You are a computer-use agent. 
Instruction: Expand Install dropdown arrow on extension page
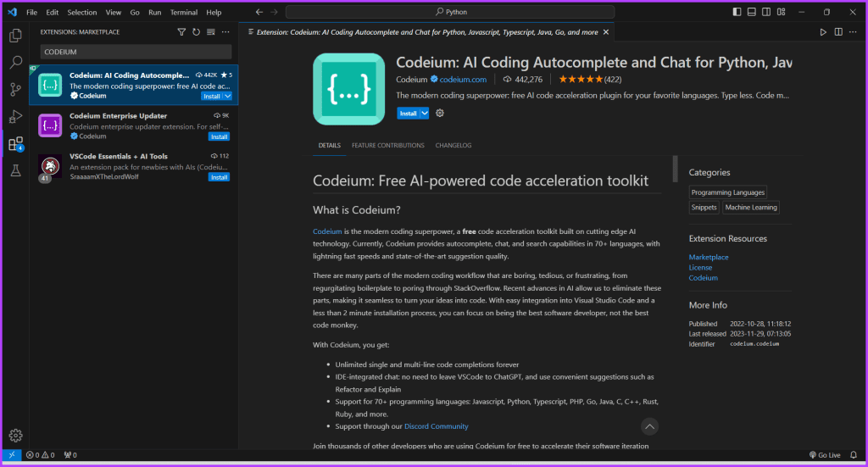(x=425, y=114)
